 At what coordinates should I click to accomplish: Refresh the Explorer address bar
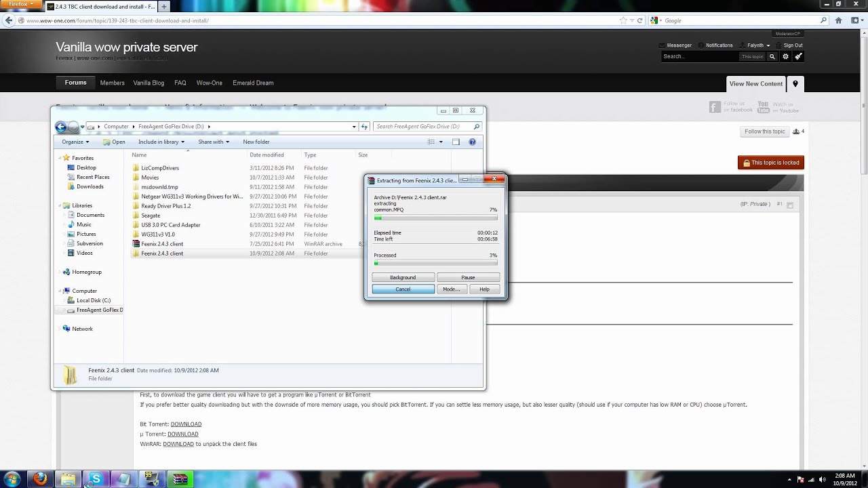pyautogui.click(x=364, y=127)
